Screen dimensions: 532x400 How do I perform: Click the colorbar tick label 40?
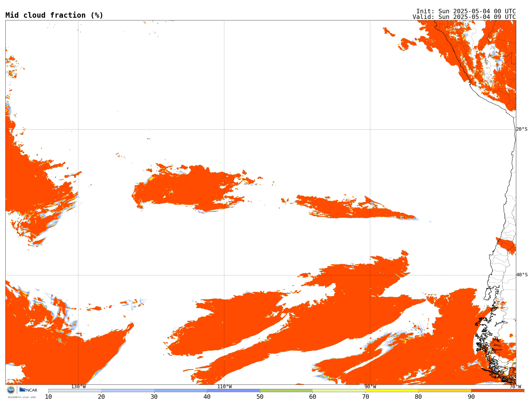pos(207,397)
